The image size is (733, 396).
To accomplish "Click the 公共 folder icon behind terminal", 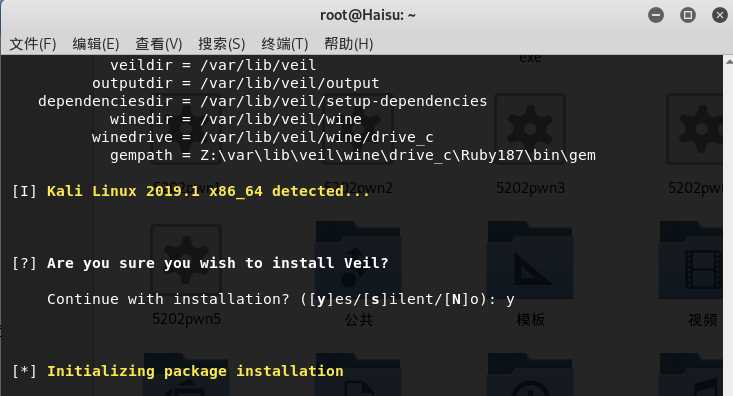I will 358,260.
